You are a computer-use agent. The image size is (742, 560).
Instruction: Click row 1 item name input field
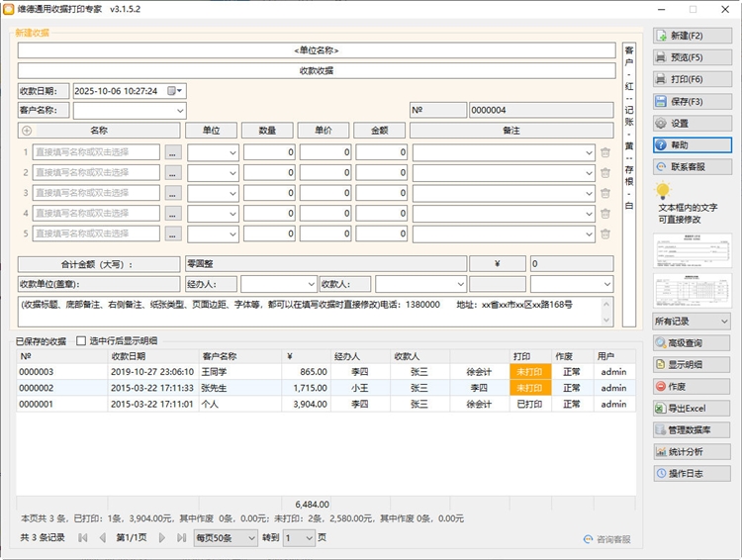pyautogui.click(x=96, y=152)
